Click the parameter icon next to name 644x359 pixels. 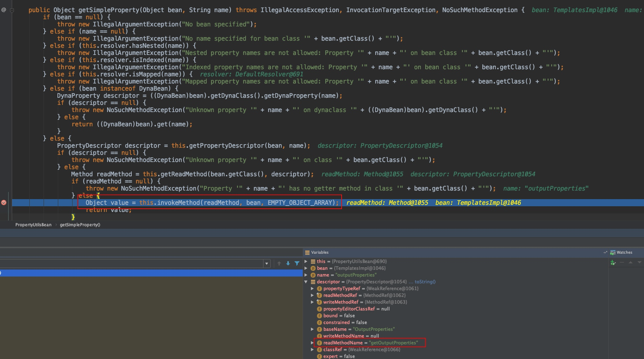click(x=313, y=275)
